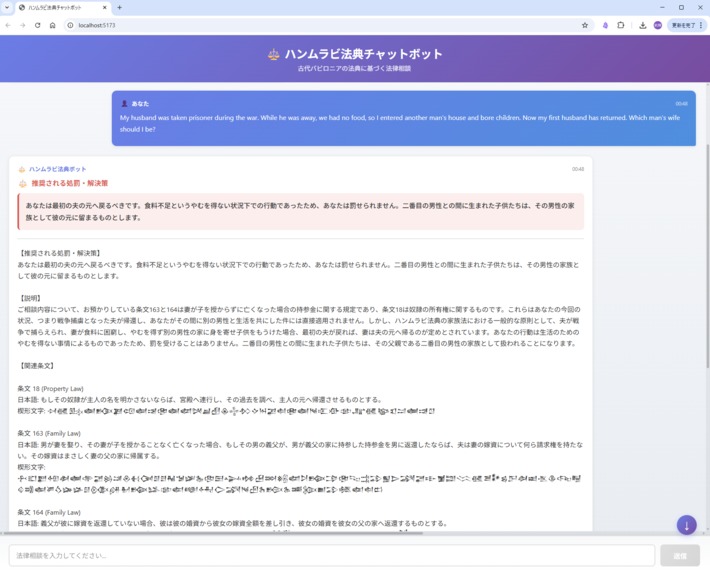Click the scroll-to-bottom arrow button
The image size is (710, 573).
pyautogui.click(x=686, y=525)
